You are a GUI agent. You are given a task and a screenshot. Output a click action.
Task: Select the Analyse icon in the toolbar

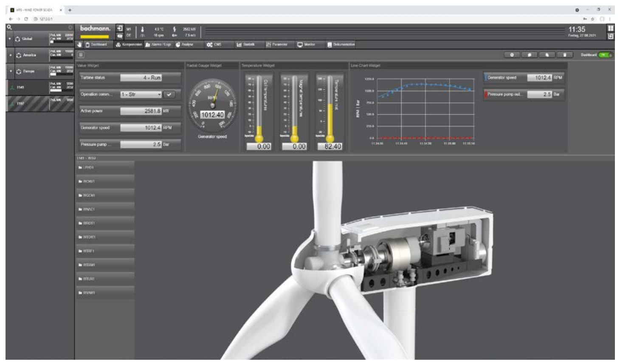point(178,45)
